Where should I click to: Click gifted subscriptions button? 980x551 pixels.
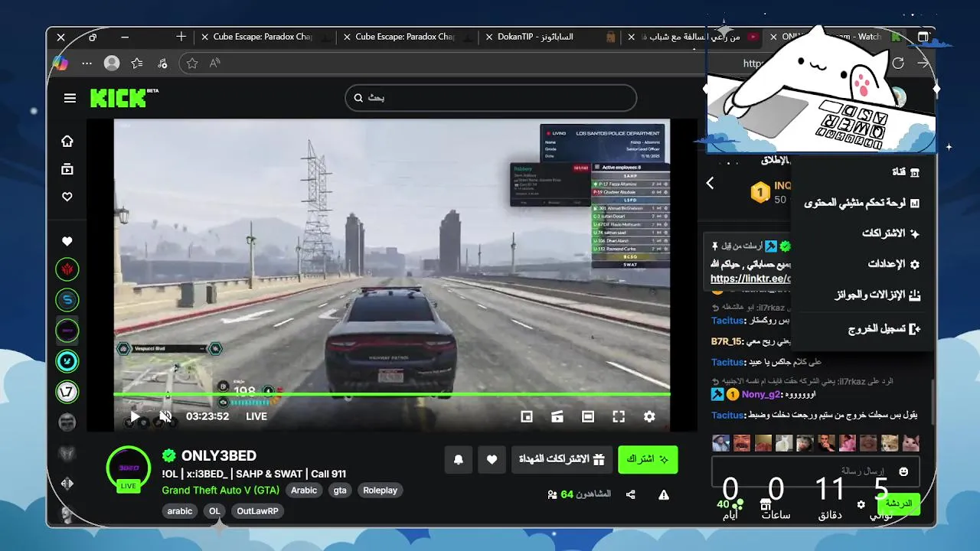[562, 459]
